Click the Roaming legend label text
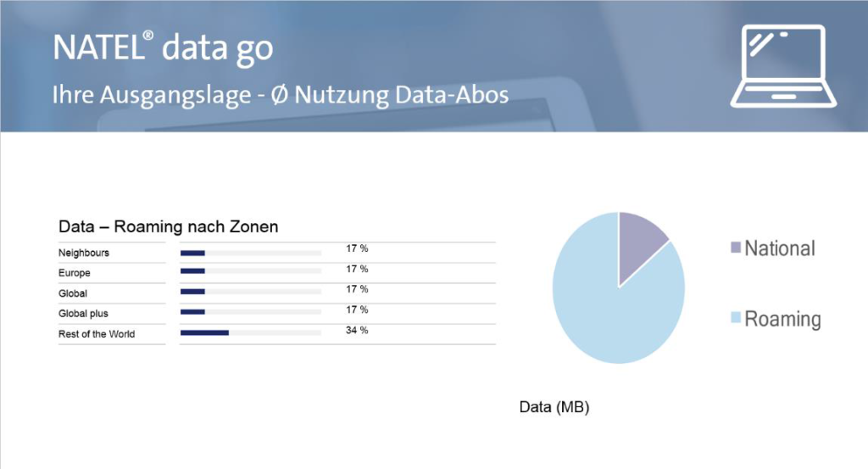This screenshot has height=469, width=868. [x=782, y=319]
